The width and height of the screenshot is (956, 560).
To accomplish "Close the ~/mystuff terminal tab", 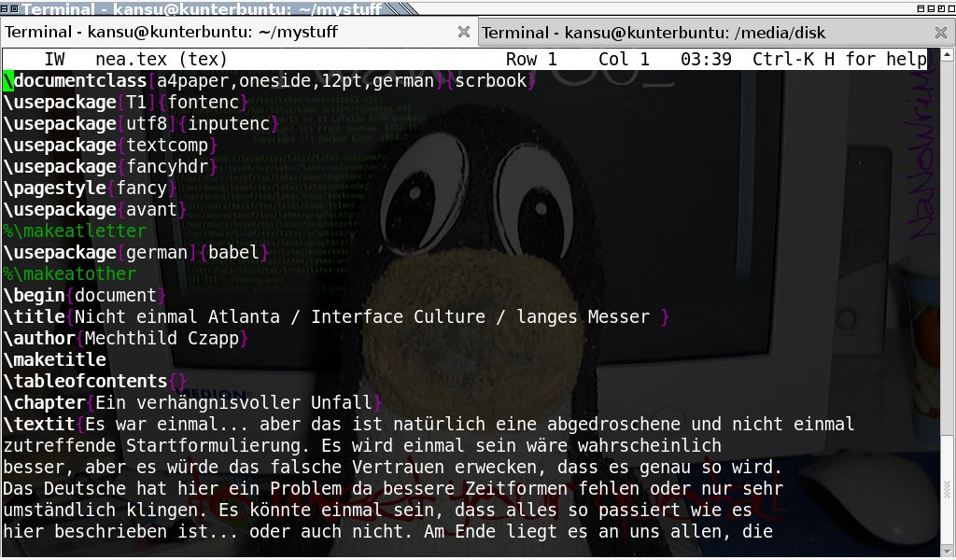I will pos(464,32).
